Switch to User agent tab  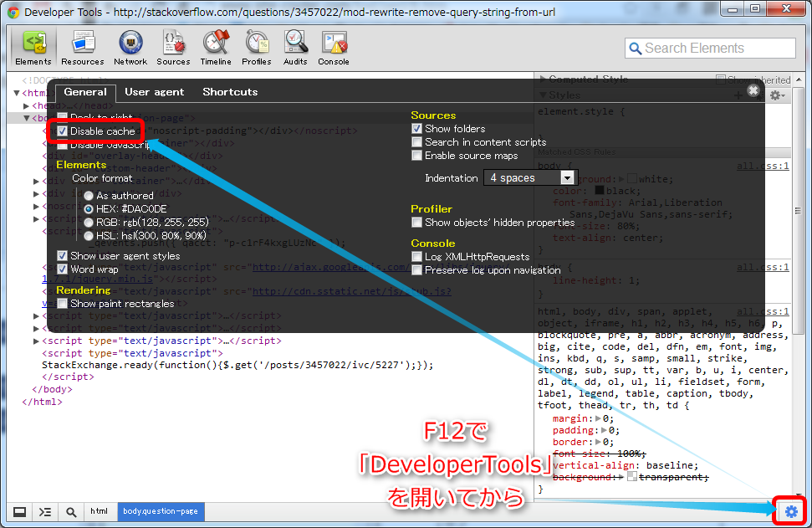point(155,92)
